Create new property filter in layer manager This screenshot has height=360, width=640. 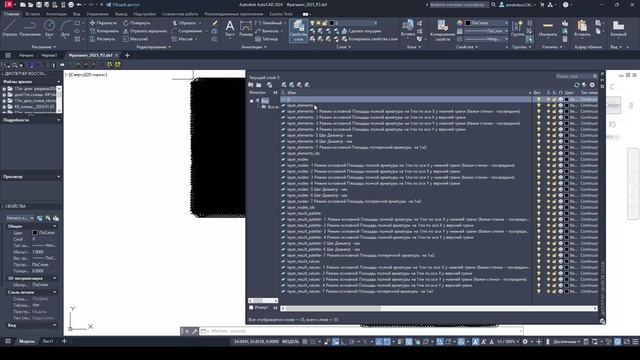tap(251, 85)
